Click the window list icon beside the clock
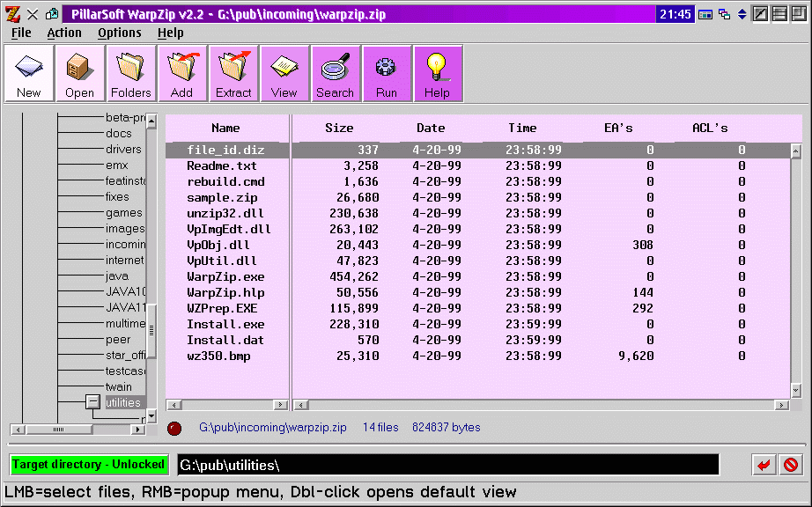The height and width of the screenshot is (507, 812). point(724,14)
